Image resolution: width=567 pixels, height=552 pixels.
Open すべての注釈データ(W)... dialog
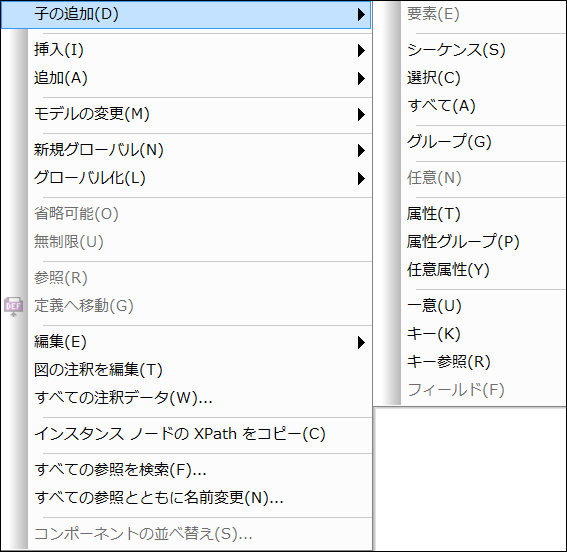(x=186, y=398)
